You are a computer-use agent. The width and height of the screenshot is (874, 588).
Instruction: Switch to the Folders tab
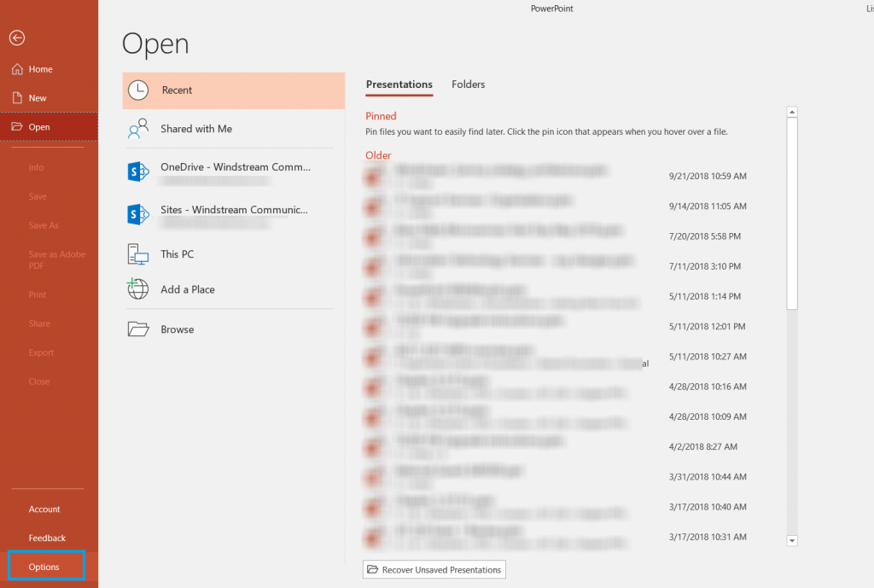[468, 84]
